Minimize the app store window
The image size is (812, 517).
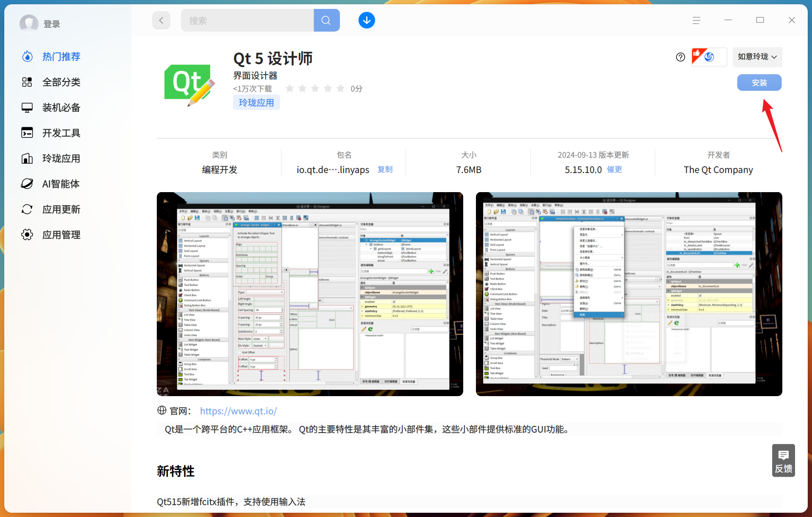(x=728, y=20)
